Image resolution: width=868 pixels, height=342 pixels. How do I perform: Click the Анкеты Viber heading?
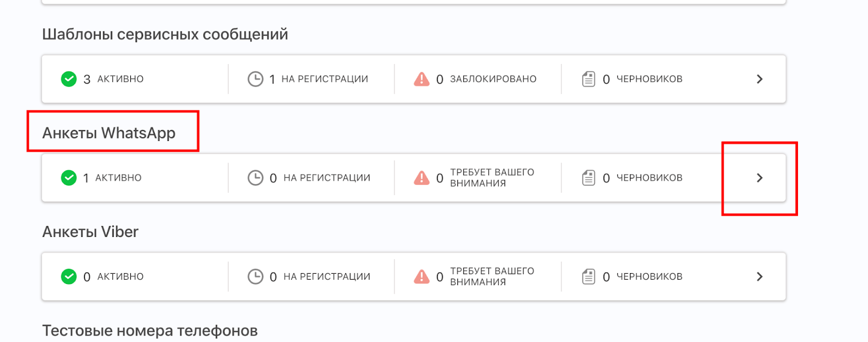(x=91, y=232)
